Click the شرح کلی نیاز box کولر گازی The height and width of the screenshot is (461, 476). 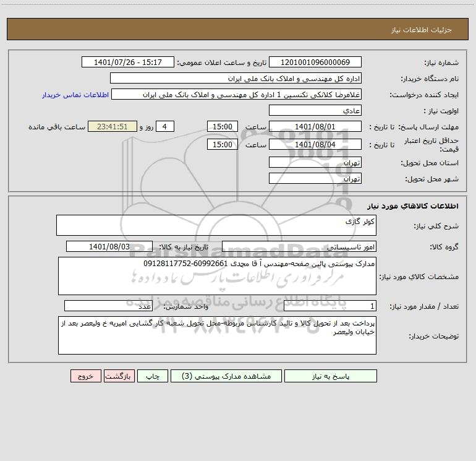coord(216,225)
